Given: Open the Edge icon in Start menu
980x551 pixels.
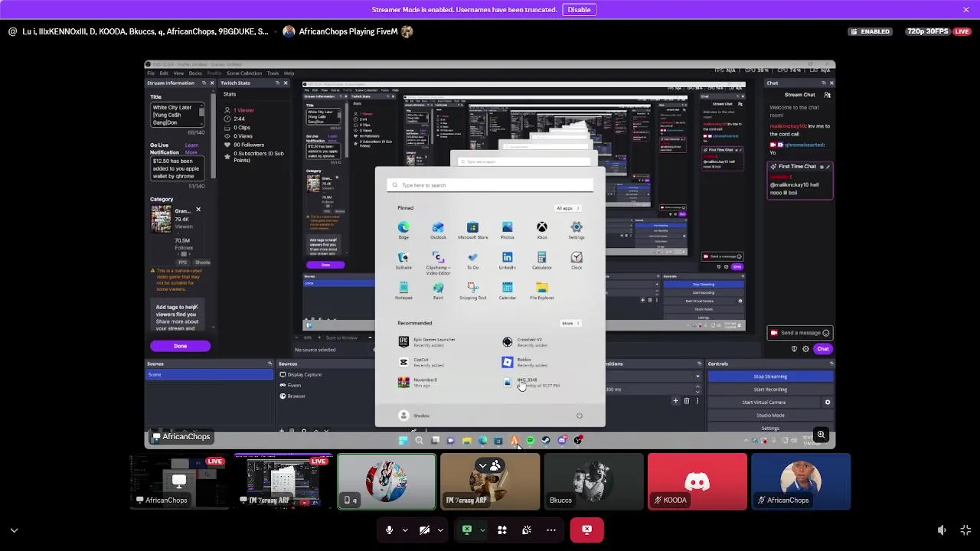Looking at the screenshot, I should [x=403, y=230].
